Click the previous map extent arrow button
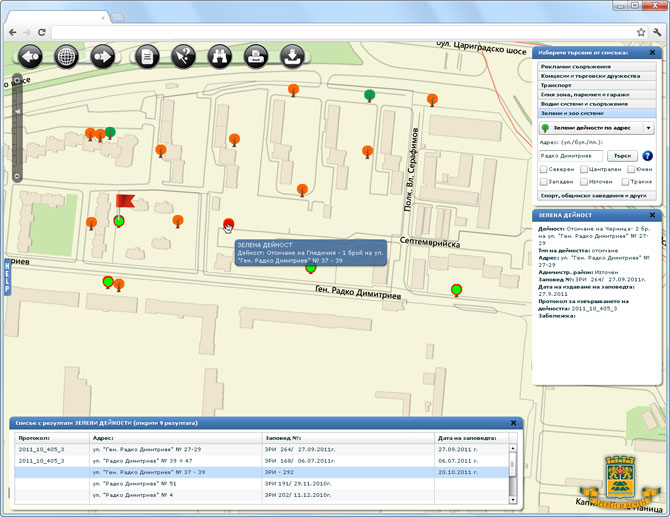The image size is (670, 517). 29,56
